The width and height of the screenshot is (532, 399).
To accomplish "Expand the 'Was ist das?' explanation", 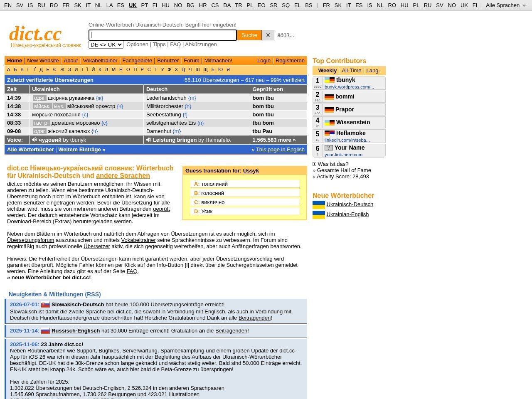I will (x=315, y=164).
